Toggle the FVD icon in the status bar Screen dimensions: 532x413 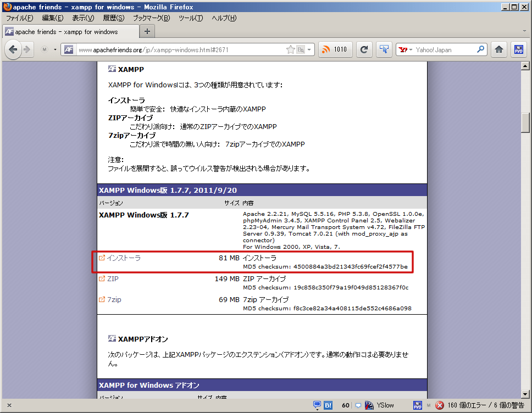coord(418,405)
